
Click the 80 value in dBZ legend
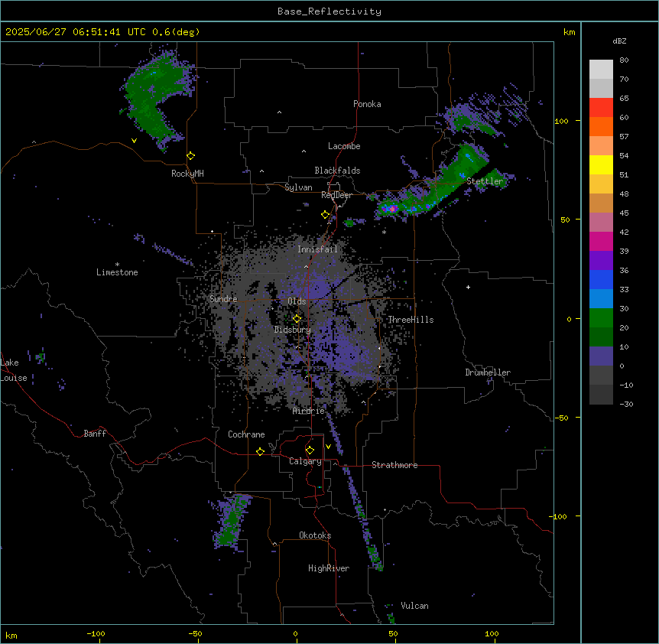[x=624, y=60]
